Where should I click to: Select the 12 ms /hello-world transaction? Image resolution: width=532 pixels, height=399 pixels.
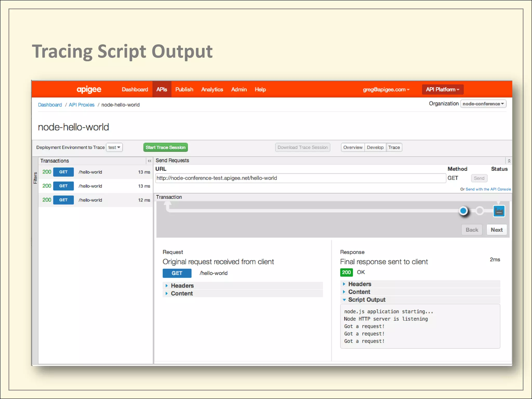tap(96, 200)
